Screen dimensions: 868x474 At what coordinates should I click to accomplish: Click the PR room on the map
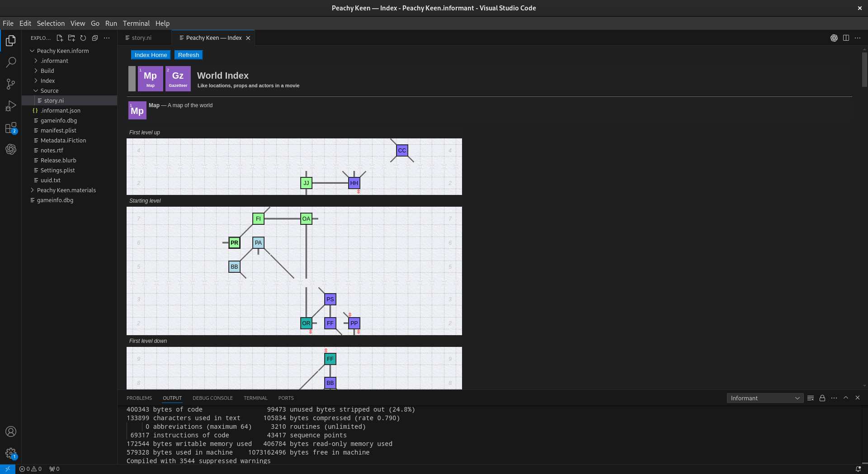[x=234, y=243]
